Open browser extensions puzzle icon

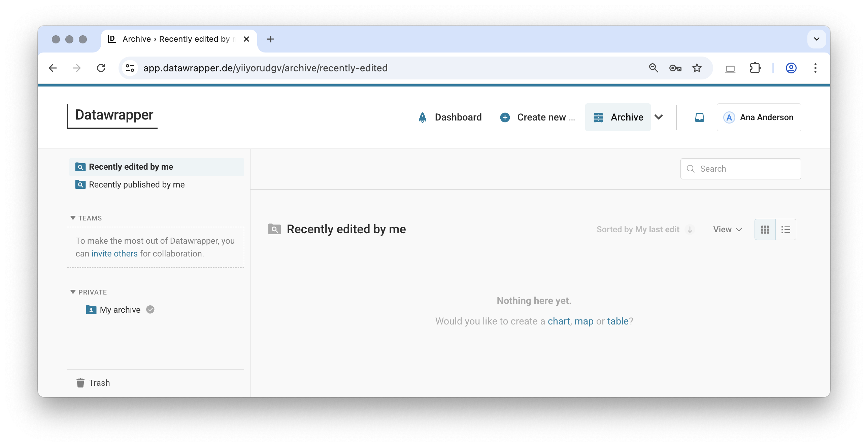[x=755, y=68]
